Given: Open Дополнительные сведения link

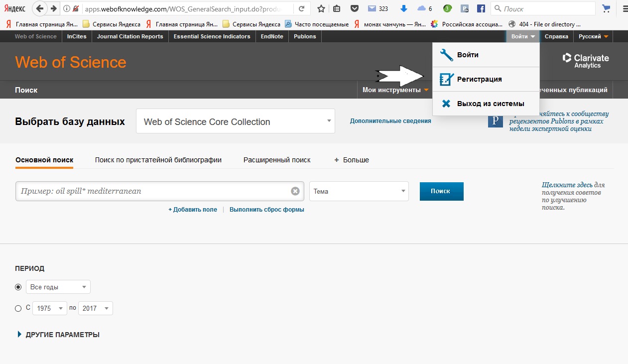Looking at the screenshot, I should click(390, 121).
